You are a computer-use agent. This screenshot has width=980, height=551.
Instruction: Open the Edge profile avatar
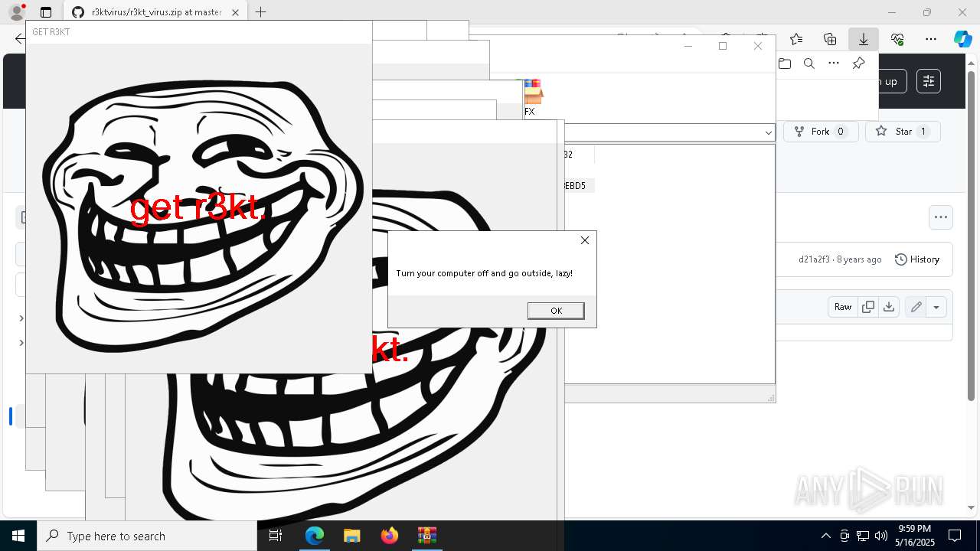pyautogui.click(x=16, y=12)
